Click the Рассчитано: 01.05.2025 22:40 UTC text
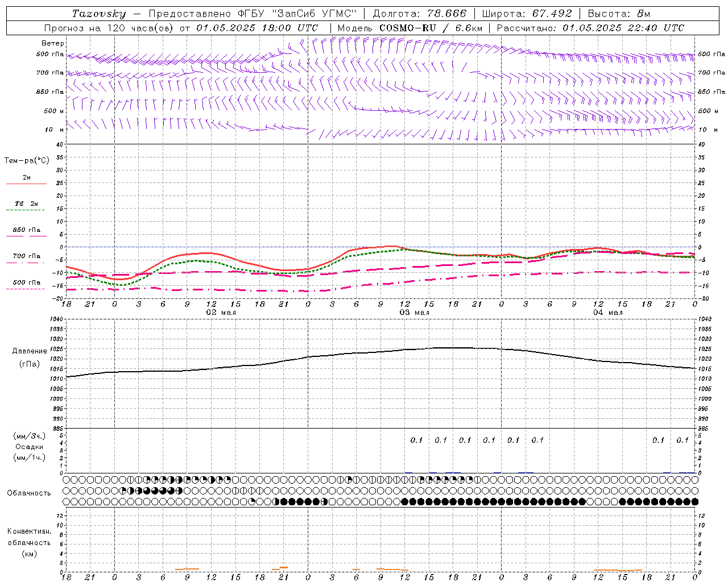Viewport: 728px width, 582px height. pos(590,28)
